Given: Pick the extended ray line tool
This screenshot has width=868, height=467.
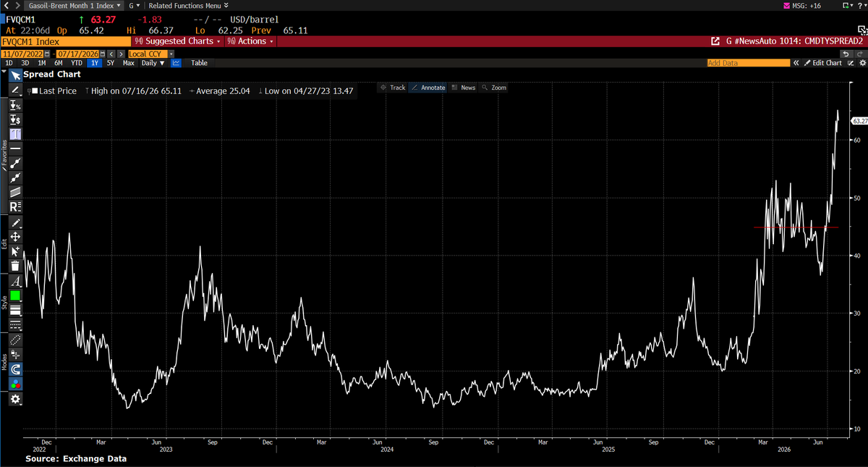Looking at the screenshot, I should point(15,177).
